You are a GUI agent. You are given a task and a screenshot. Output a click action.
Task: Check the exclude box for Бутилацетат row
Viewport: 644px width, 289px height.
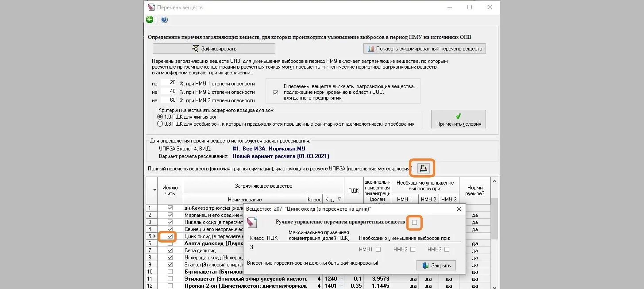pyautogui.click(x=170, y=272)
